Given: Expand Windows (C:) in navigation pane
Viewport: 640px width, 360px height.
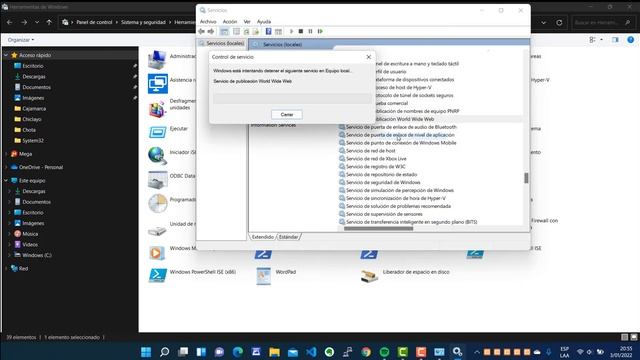Looking at the screenshot, I should 10,255.
